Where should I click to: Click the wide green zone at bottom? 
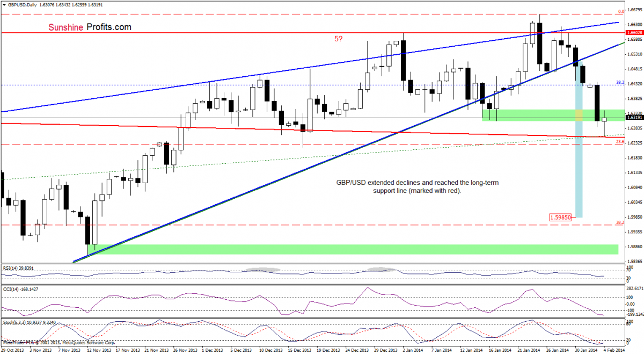pos(353,249)
